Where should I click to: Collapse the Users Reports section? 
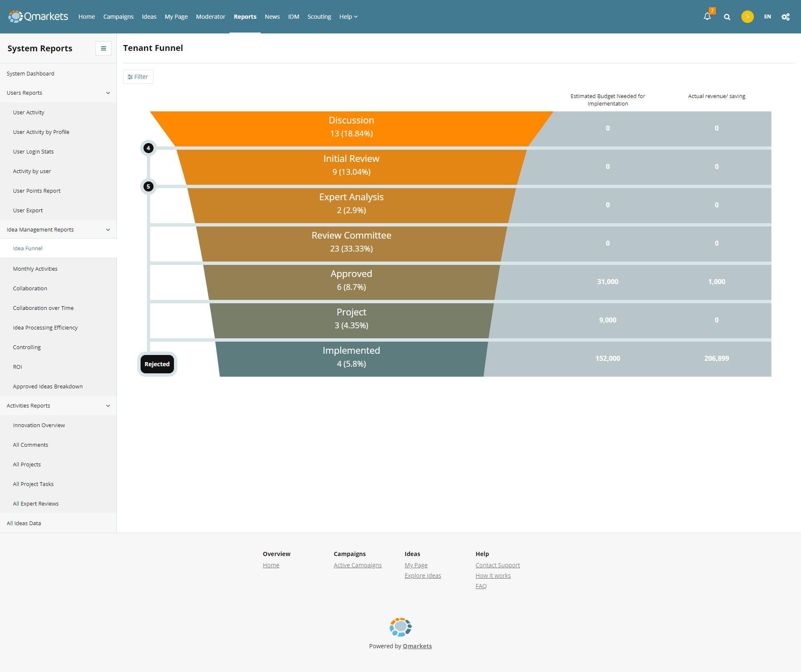click(x=108, y=93)
